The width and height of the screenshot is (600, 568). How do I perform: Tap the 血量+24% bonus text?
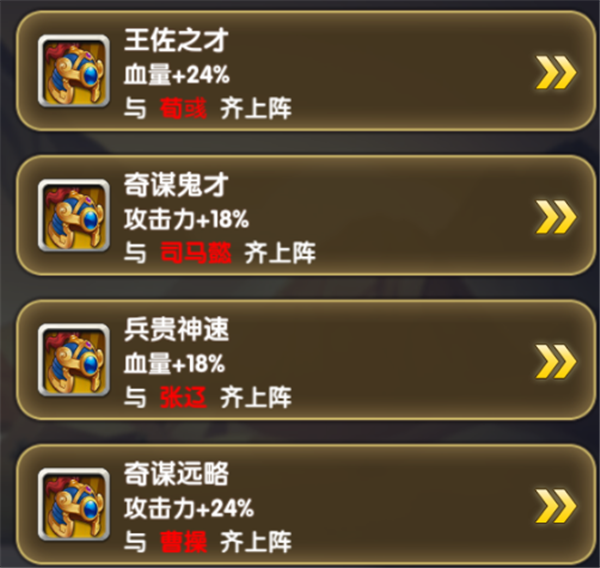pyautogui.click(x=177, y=74)
